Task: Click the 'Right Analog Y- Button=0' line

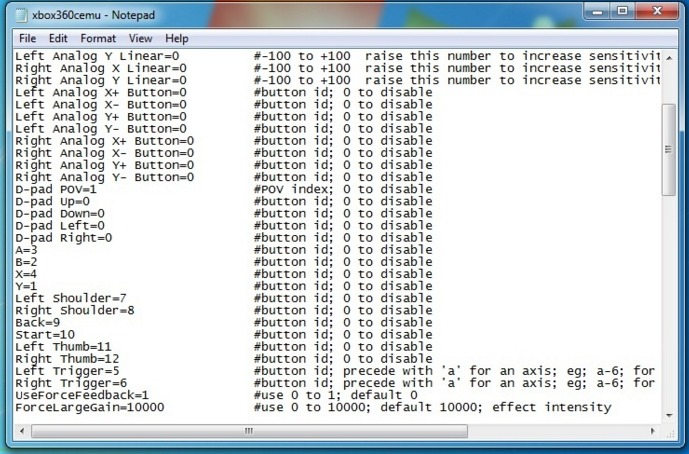Action: point(105,177)
